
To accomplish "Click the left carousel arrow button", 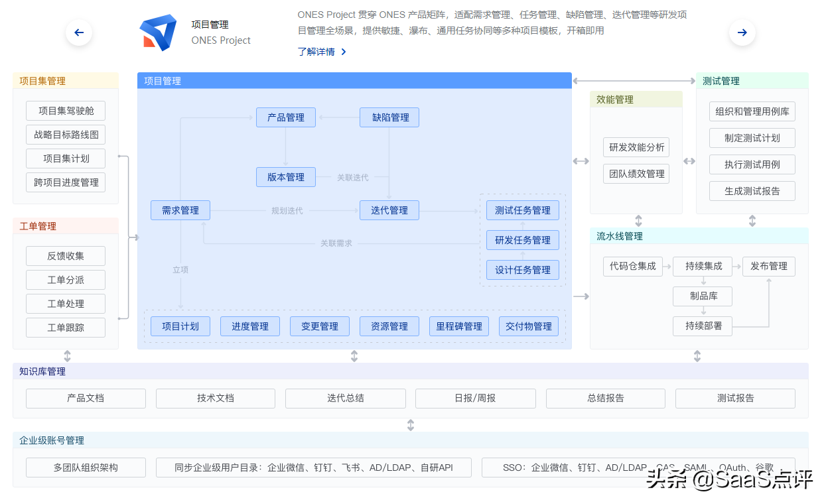I will tap(78, 32).
